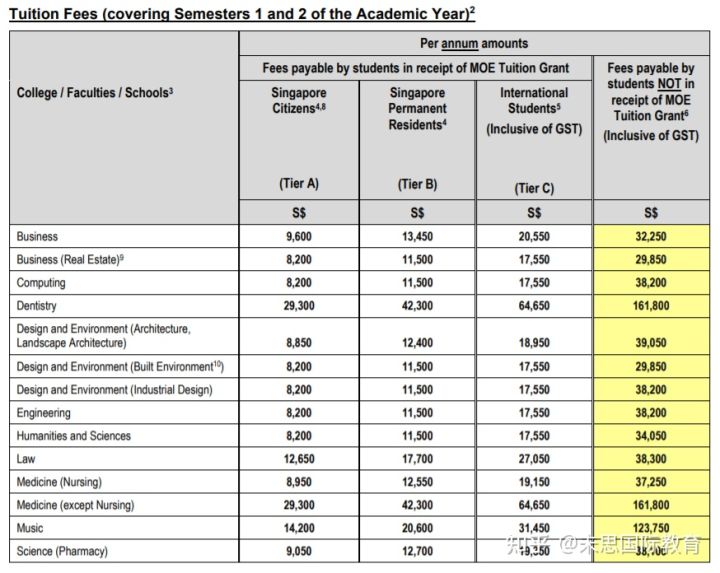The image size is (720, 573).
Task: Click the Business (Real Estate) row label
Action: [x=70, y=260]
